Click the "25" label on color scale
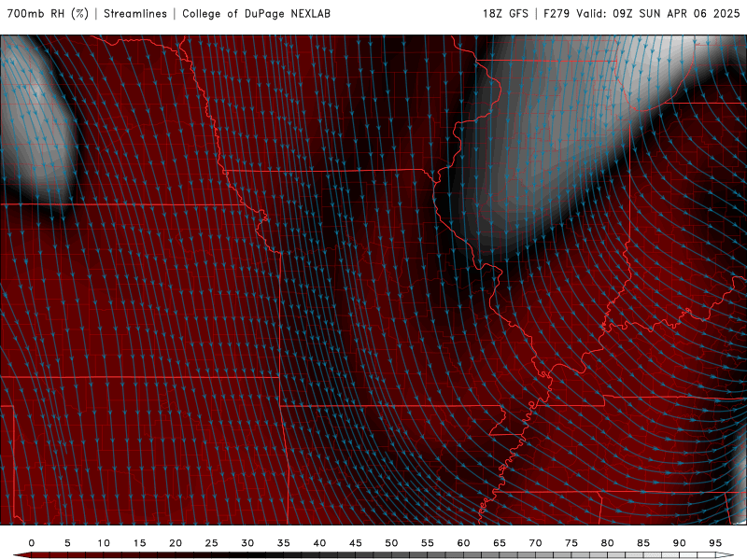This screenshot has width=747, height=560. [x=212, y=543]
